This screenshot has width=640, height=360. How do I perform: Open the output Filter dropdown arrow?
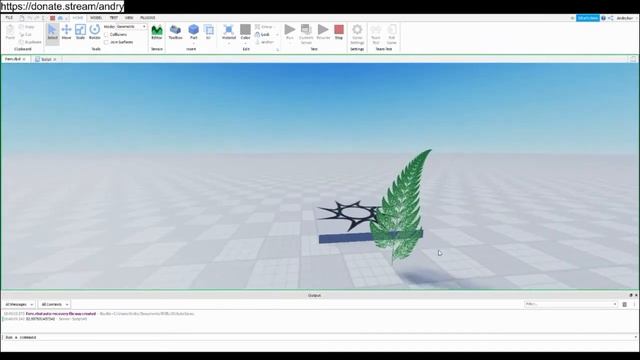click(615, 304)
